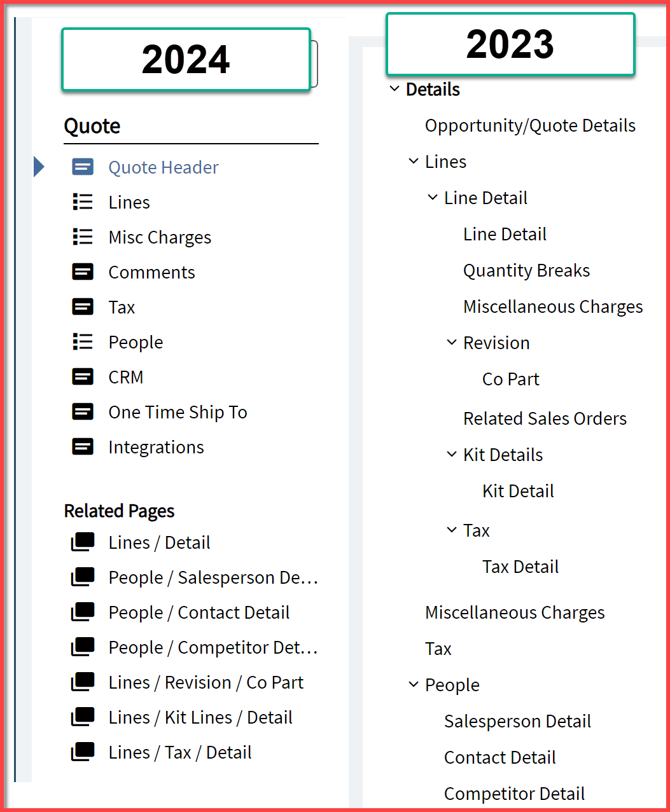Screen dimensions: 670x812
Task: Collapse the Lines chevron in 2023 tree
Action: pos(414,162)
